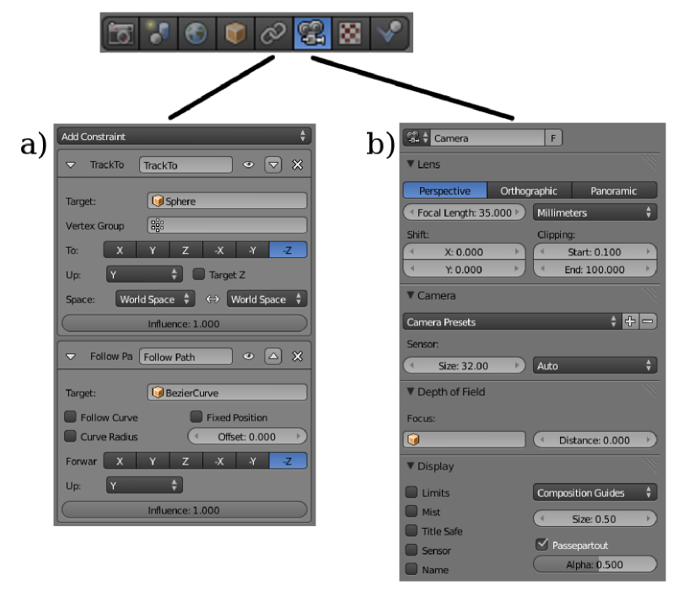
Task: Open the left World Space dropdown
Action: [155, 299]
